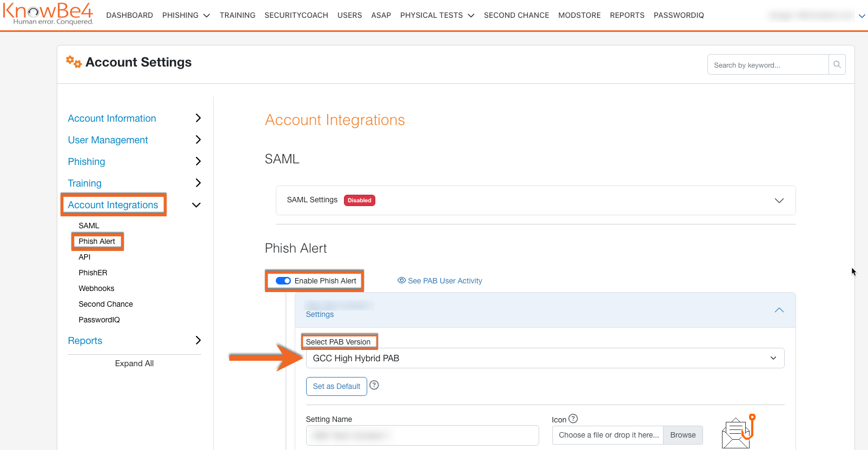Expand the SAML Settings section

pos(779,200)
